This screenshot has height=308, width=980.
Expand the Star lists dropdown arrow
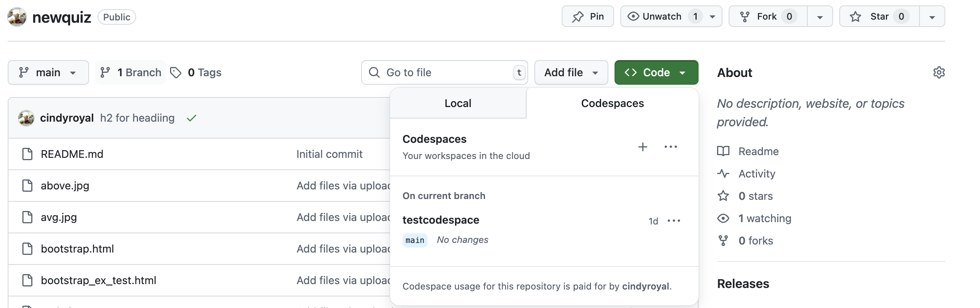932,17
